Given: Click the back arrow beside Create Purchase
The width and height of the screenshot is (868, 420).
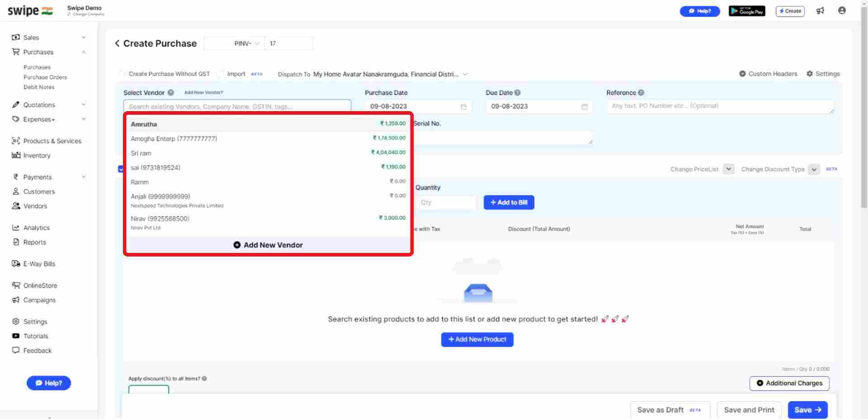Looking at the screenshot, I should tap(117, 43).
